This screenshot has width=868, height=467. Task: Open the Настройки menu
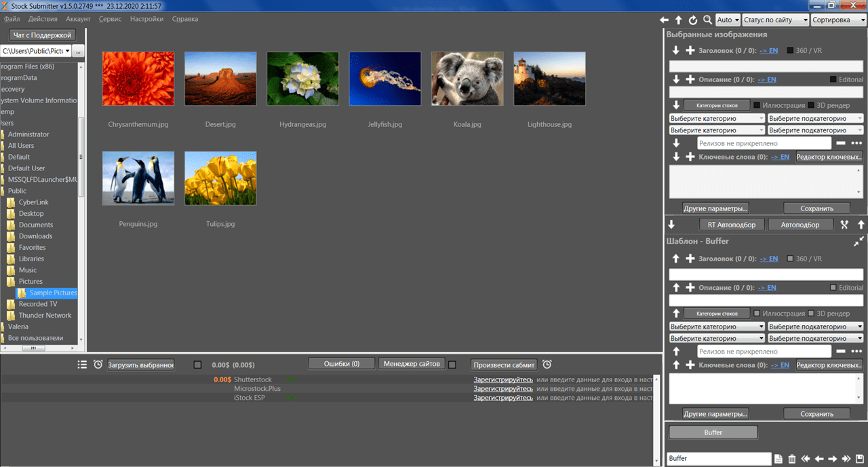146,19
